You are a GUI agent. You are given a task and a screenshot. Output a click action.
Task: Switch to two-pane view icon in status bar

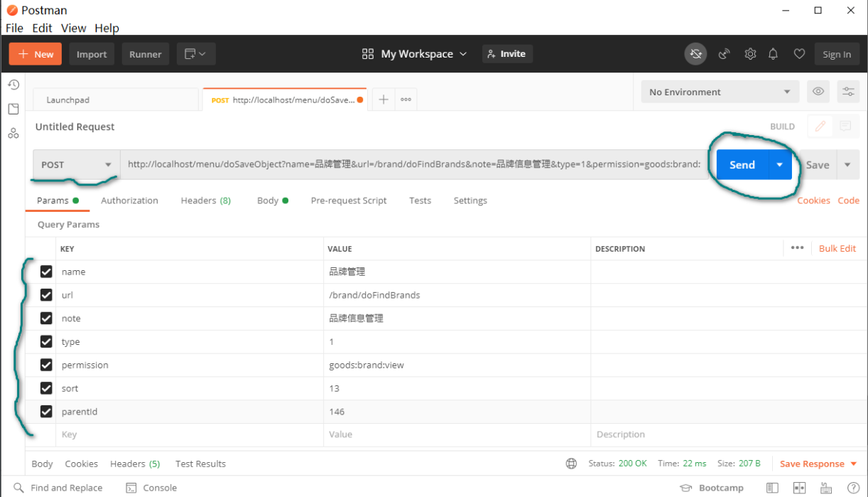pos(800,488)
